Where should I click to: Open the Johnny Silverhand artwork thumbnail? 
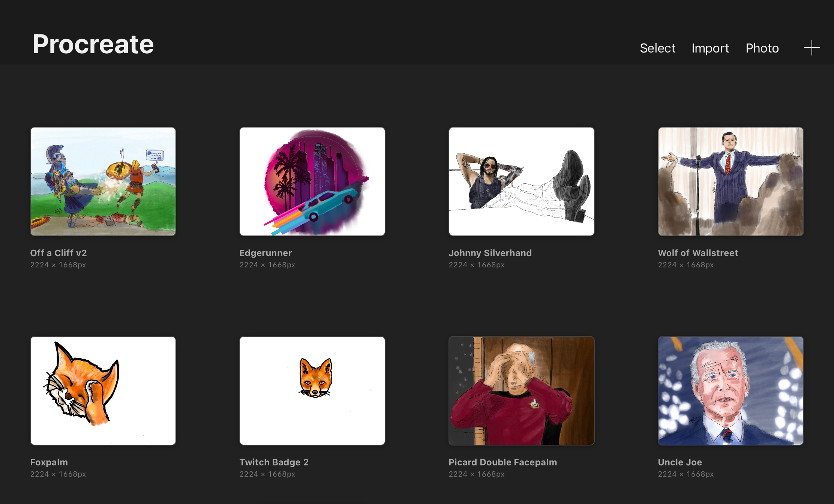pyautogui.click(x=522, y=181)
